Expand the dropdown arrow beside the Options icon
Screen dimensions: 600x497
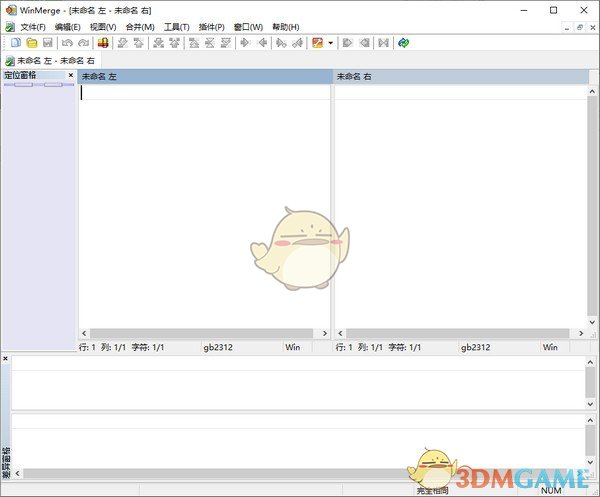pyautogui.click(x=330, y=43)
